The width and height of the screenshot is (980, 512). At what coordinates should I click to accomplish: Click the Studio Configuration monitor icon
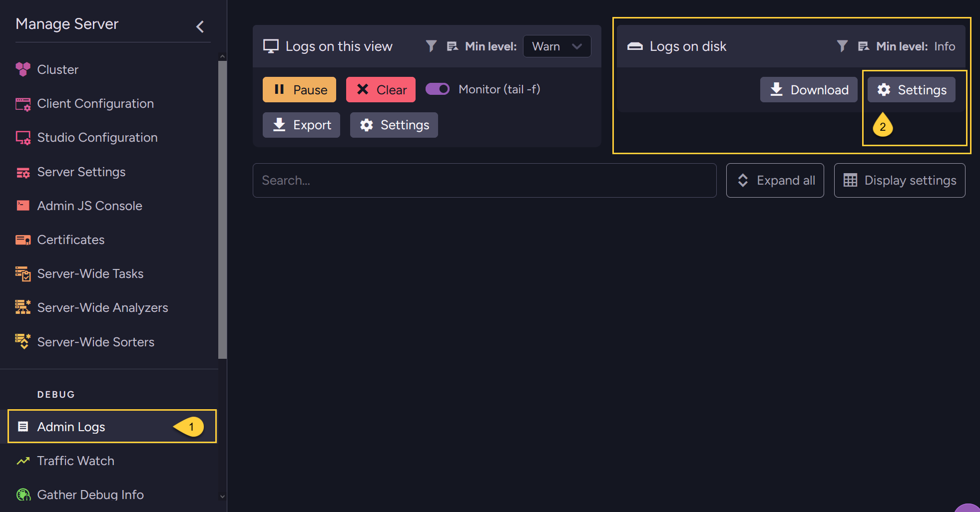[x=23, y=138]
